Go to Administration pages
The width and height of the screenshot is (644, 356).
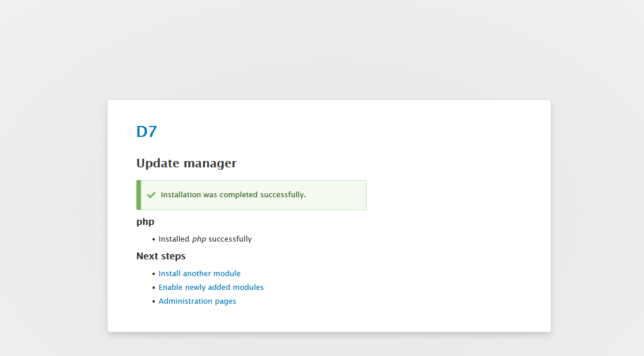(197, 301)
